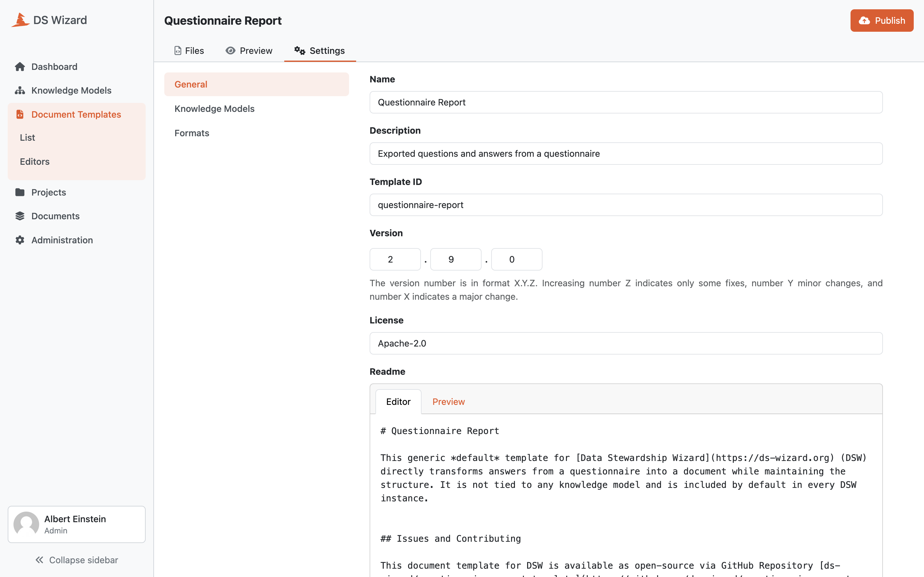Click the Document Templates file icon
Viewport: 924px width, 577px height.
click(x=20, y=114)
